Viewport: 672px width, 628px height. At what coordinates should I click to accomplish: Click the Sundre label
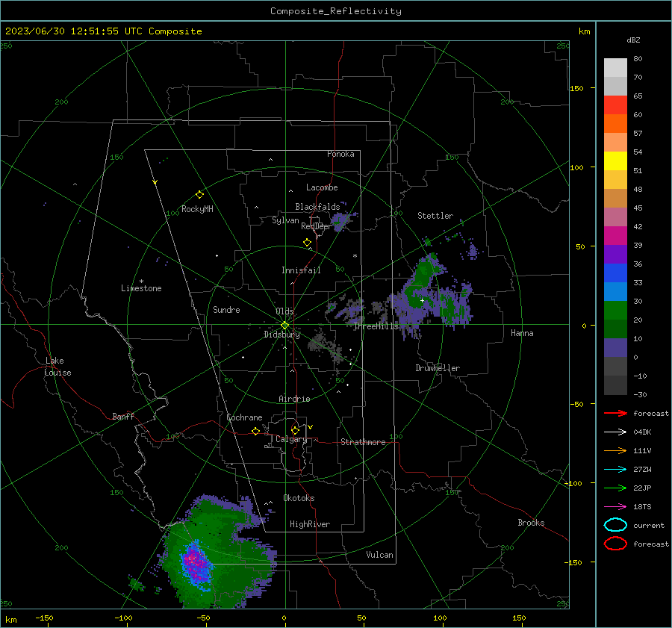coord(226,310)
